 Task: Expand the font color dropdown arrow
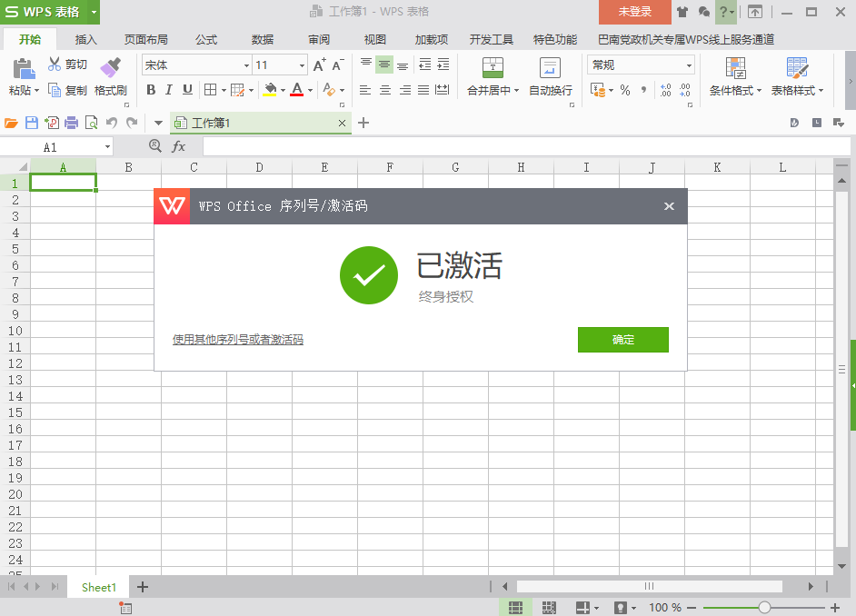[310, 91]
